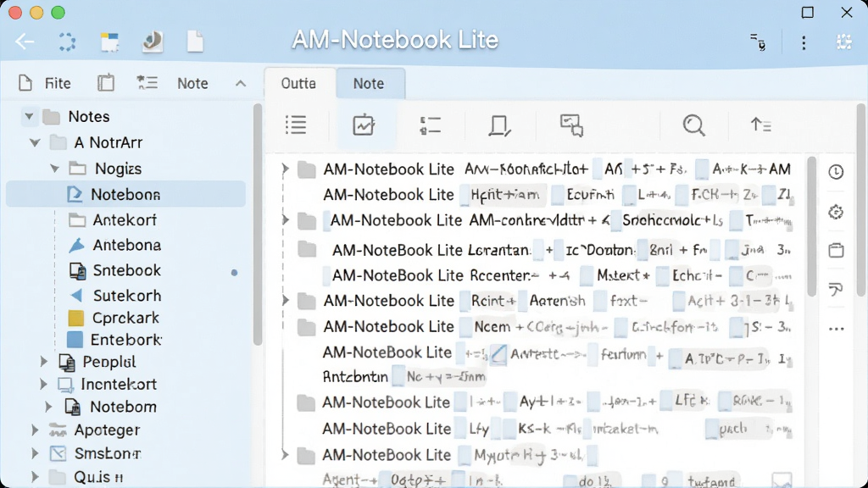Open the three-dot vertical menu

(x=804, y=42)
